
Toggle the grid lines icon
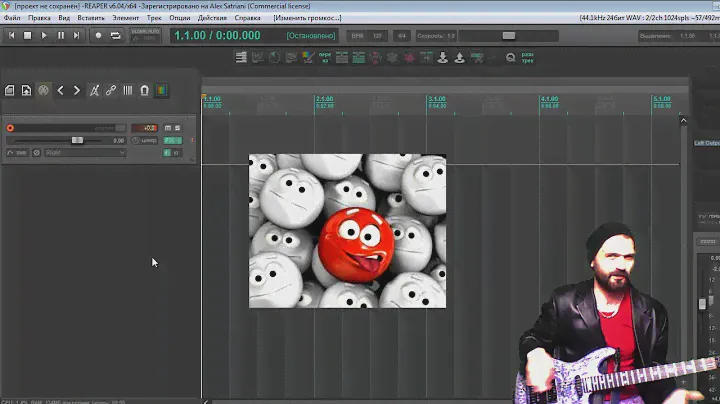point(128,90)
